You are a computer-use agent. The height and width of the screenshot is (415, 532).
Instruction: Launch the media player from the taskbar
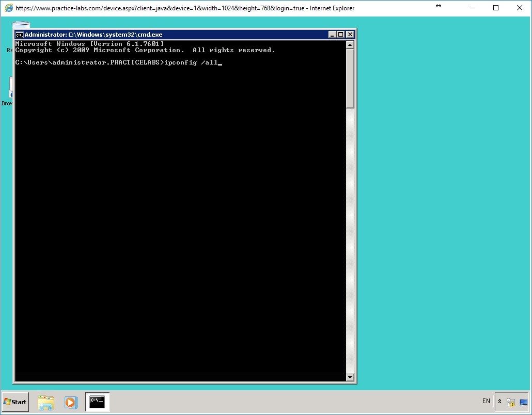[71, 402]
